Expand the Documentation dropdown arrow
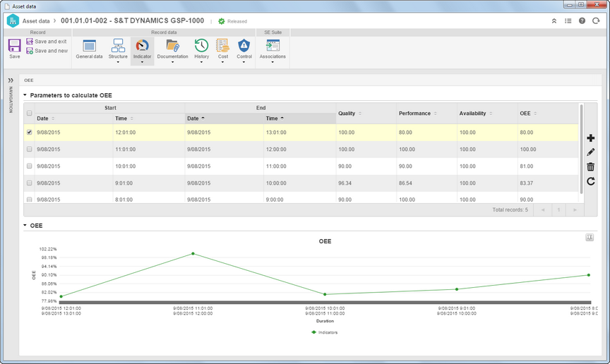This screenshot has height=364, width=610. click(172, 62)
